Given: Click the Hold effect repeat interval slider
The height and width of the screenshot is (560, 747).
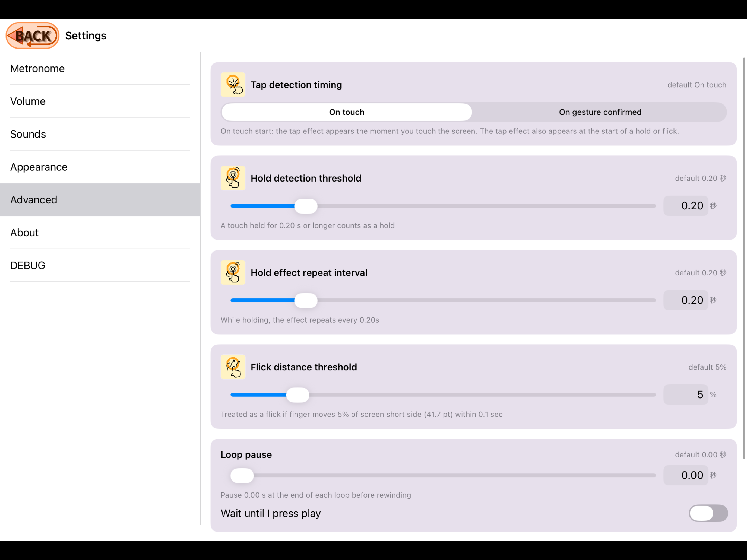Looking at the screenshot, I should (x=443, y=300).
